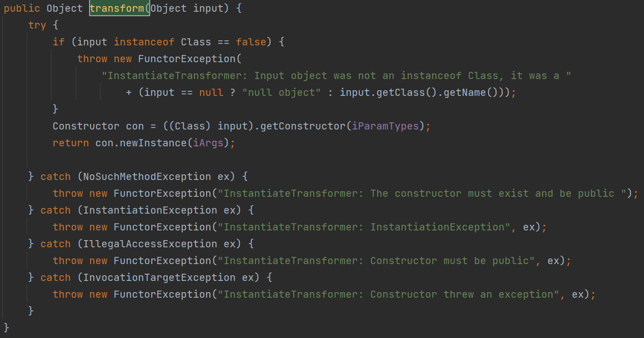Click the public modifier of the method

point(22,9)
